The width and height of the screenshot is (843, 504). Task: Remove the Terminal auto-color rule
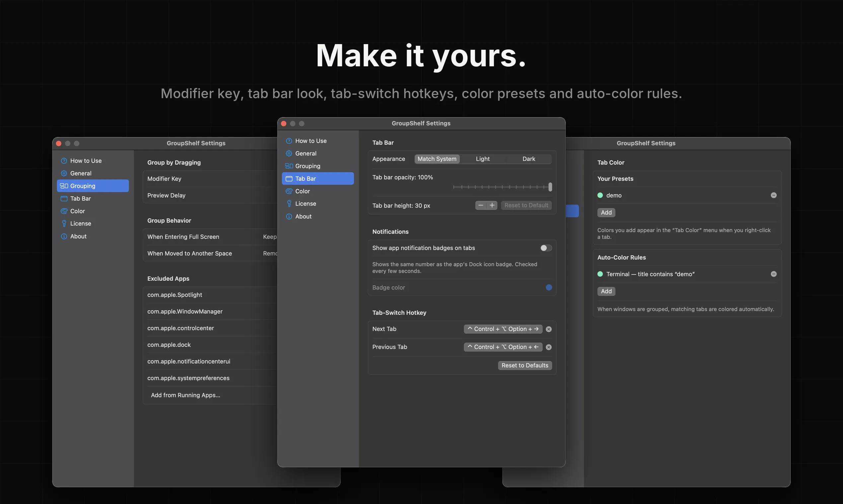(x=774, y=274)
